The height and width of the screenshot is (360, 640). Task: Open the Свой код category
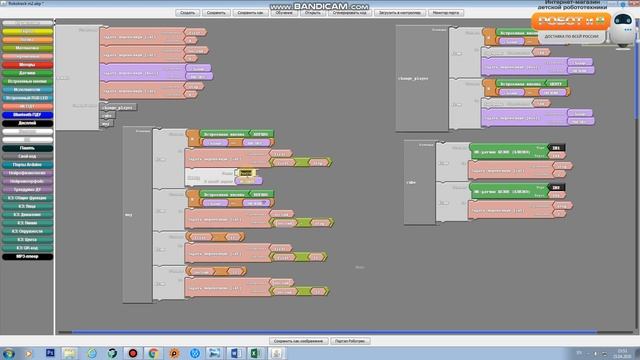(27, 156)
